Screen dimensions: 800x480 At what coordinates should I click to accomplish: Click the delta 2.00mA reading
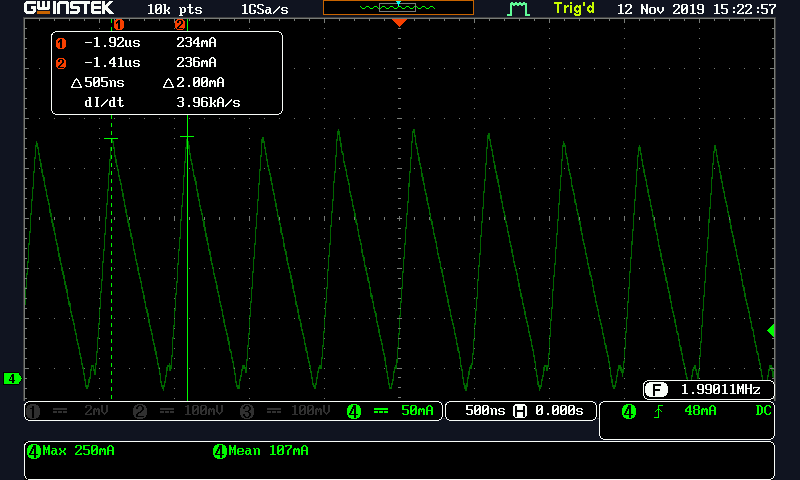pyautogui.click(x=194, y=82)
